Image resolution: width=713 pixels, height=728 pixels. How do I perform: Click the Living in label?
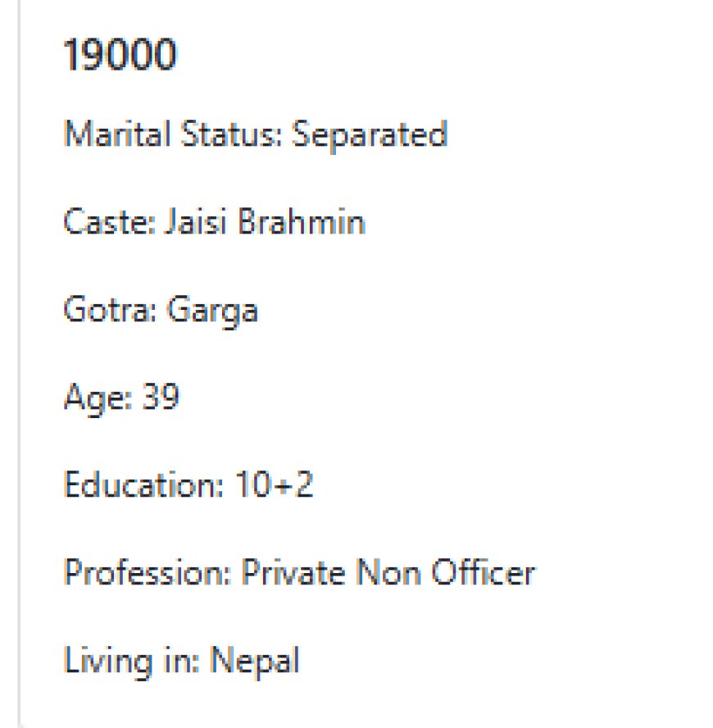131,661
